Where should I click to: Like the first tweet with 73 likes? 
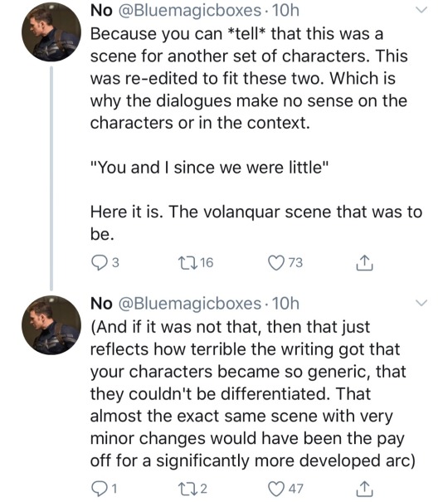click(x=285, y=263)
